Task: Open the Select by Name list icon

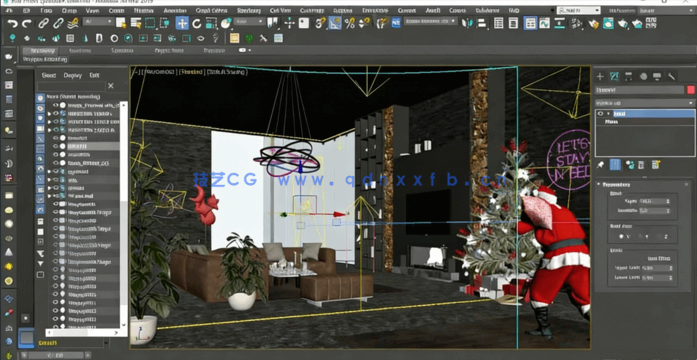Action: (x=136, y=23)
